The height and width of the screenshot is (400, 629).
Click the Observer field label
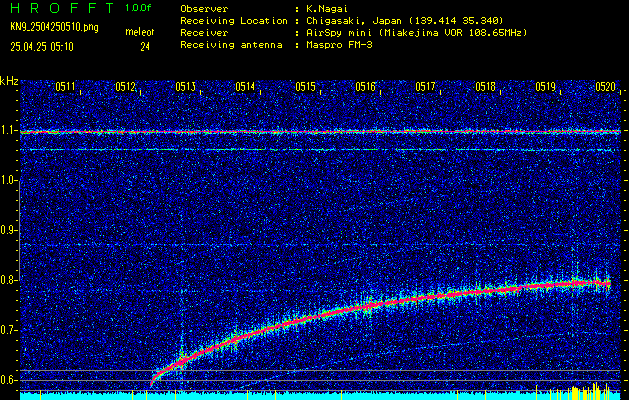[x=204, y=9]
